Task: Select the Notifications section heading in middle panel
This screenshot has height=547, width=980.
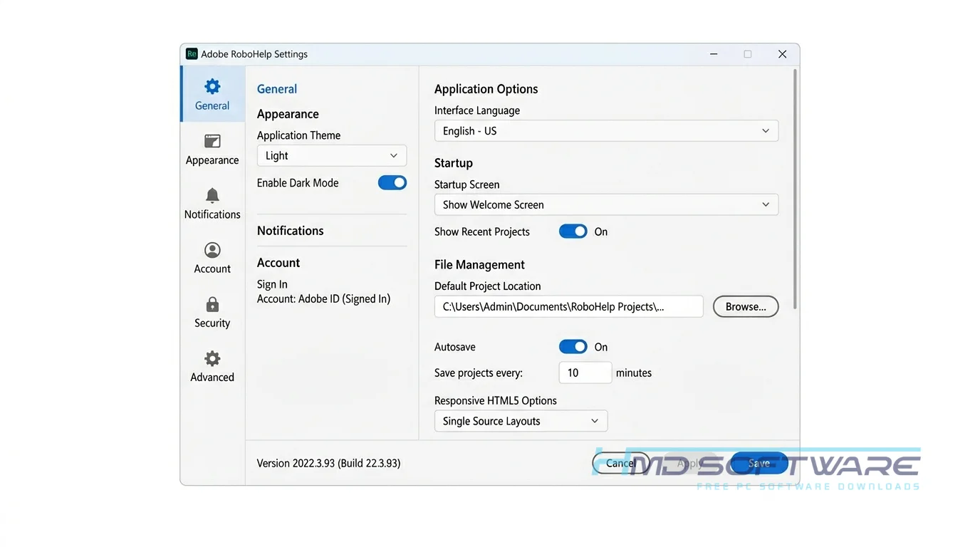Action: tap(291, 231)
